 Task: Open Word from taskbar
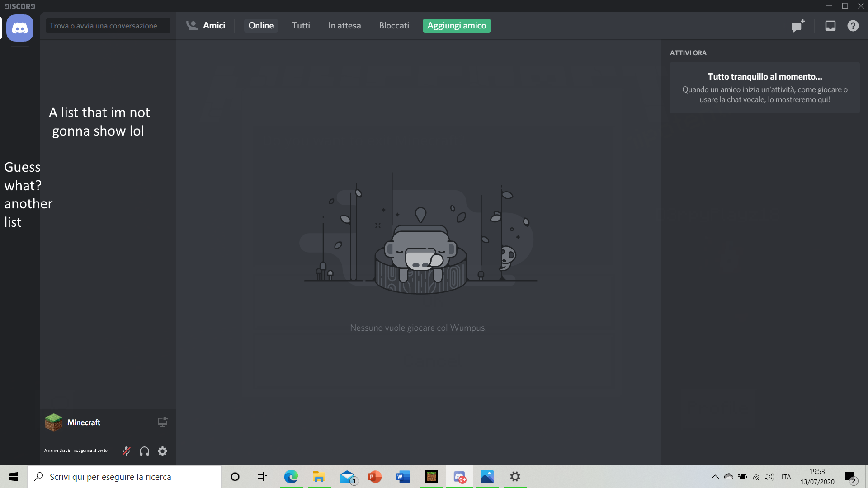pos(403,477)
